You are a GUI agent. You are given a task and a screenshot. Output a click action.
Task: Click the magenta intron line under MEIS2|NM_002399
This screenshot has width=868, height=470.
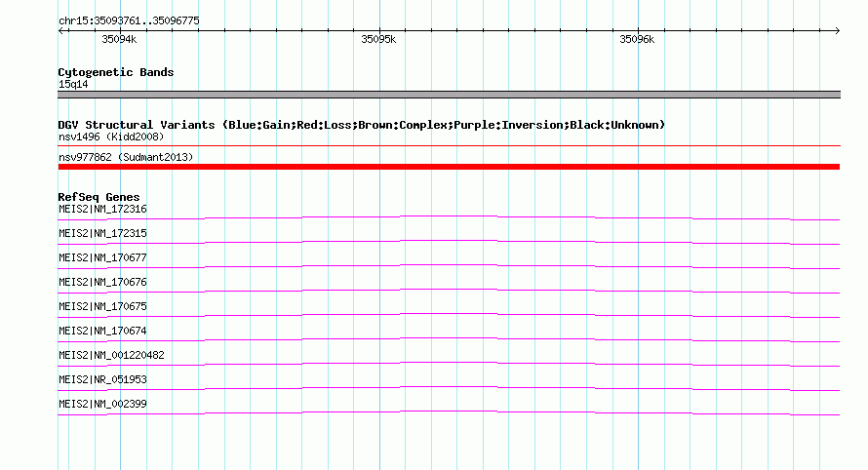coord(449,411)
